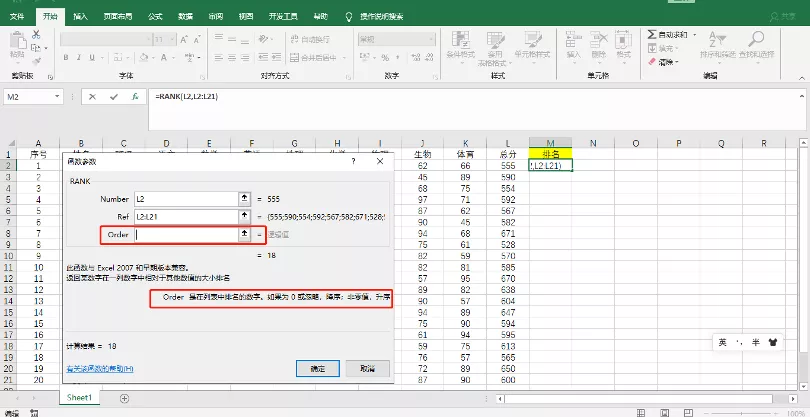Switch to the 公式 (Formulas) ribbon tab
This screenshot has height=417, width=810.
(x=155, y=17)
